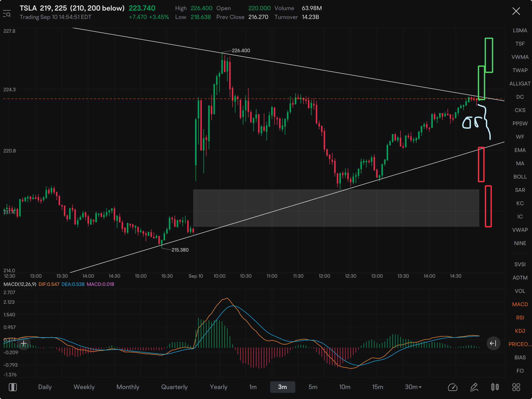Screen dimensions: 532x399
Task: Enable the LSMA indicator
Action: coord(520,30)
